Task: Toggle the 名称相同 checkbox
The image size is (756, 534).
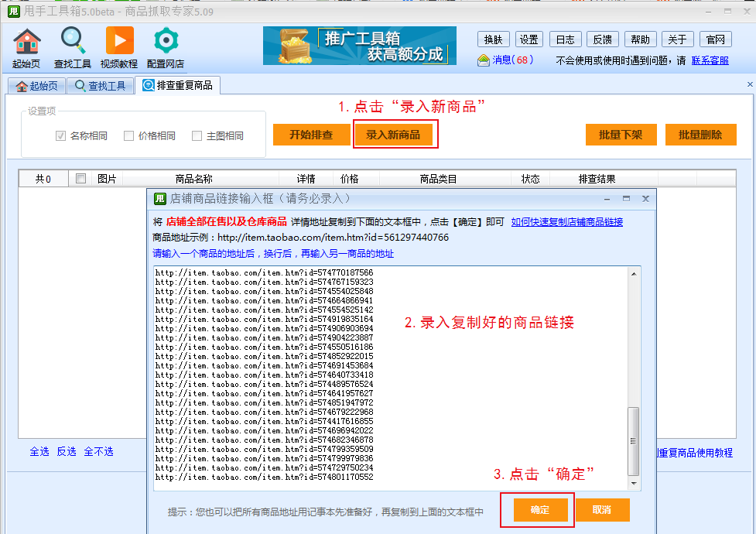Action: pos(61,136)
